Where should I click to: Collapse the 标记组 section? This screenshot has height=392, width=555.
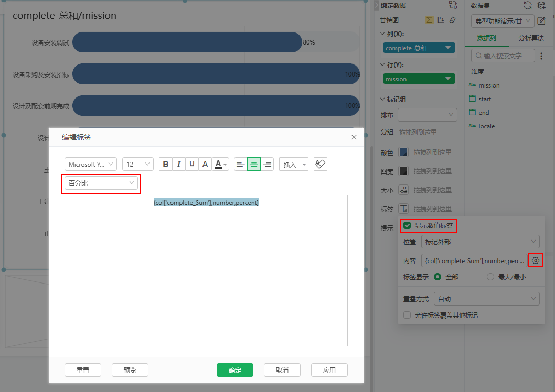coord(382,100)
